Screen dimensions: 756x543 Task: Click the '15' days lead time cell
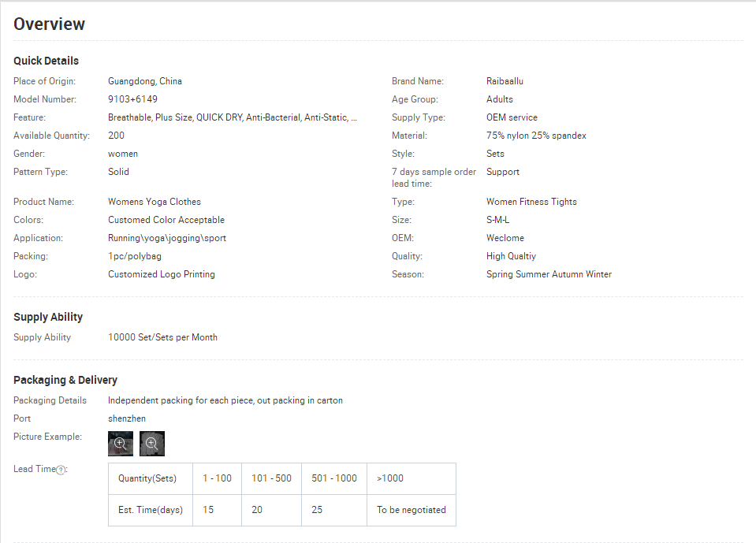(x=217, y=510)
